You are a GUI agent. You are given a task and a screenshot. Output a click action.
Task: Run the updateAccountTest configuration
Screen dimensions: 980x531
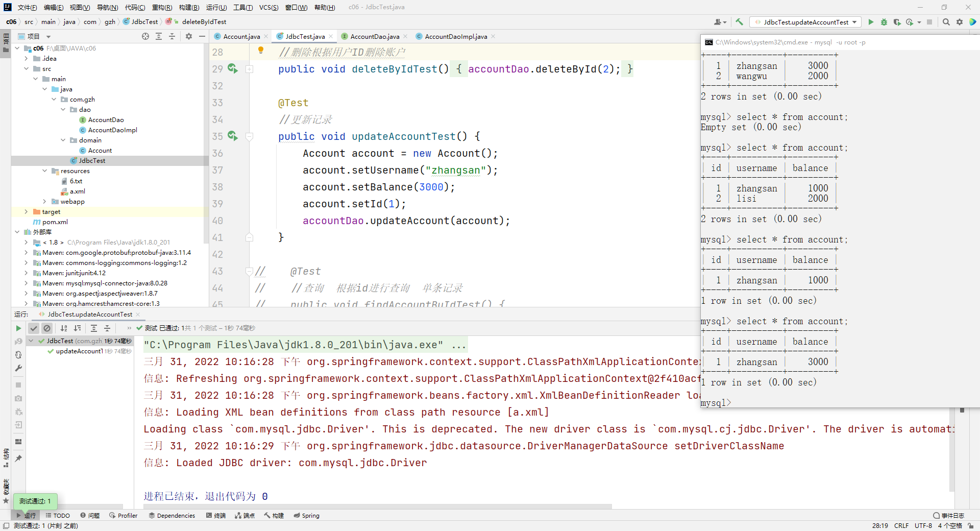pyautogui.click(x=871, y=22)
